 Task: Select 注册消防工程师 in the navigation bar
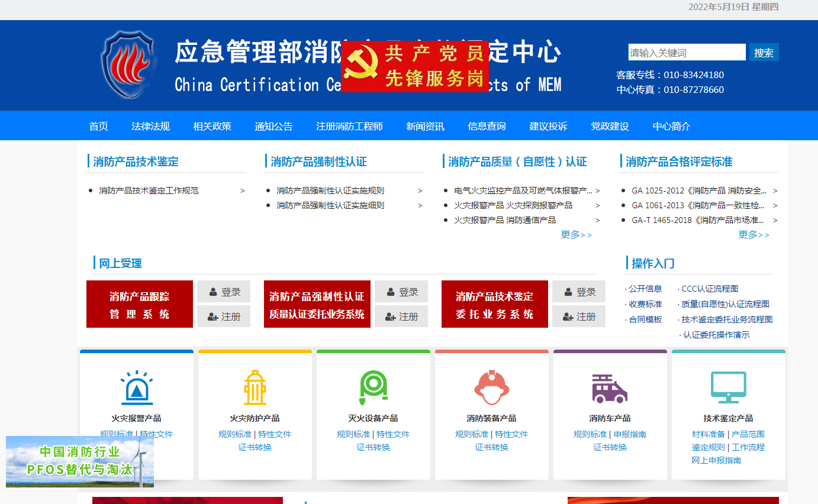[x=349, y=125]
